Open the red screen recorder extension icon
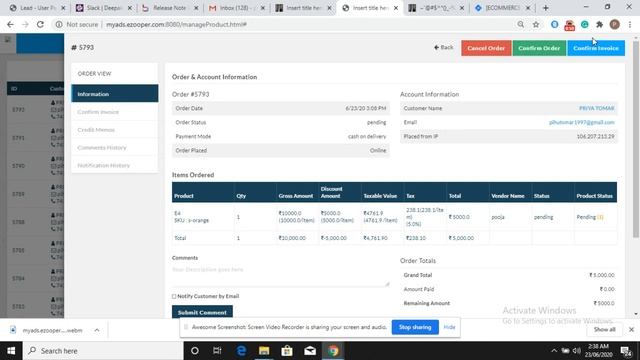The height and width of the screenshot is (360, 640). pos(569,25)
